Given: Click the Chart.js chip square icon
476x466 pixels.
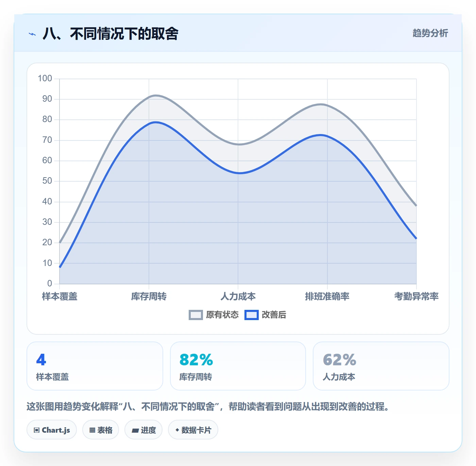Looking at the screenshot, I should point(37,430).
